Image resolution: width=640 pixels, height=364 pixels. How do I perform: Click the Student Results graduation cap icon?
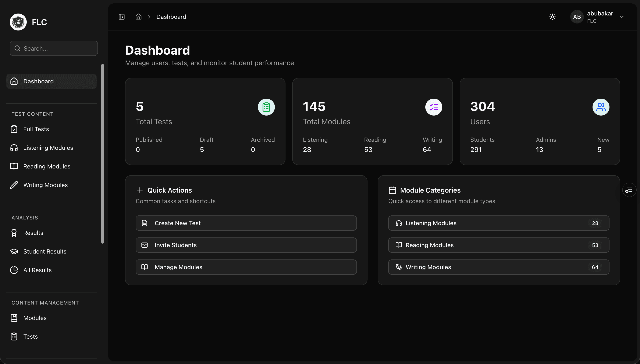(14, 251)
